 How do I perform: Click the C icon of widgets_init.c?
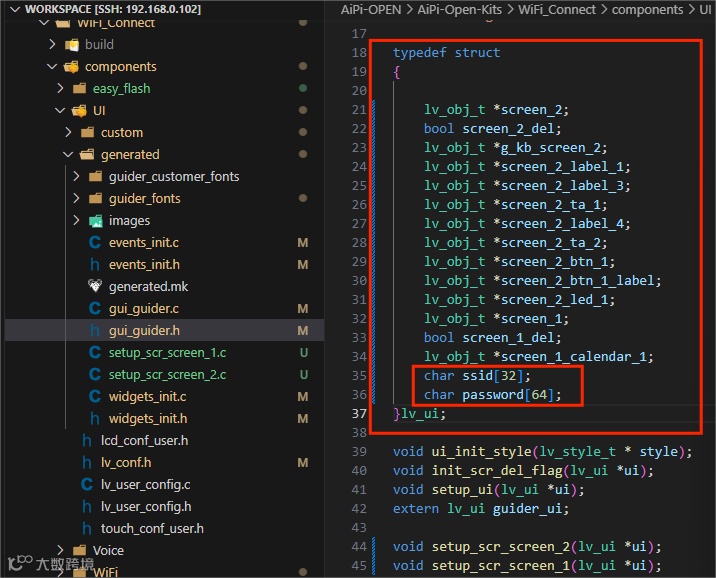pos(95,396)
